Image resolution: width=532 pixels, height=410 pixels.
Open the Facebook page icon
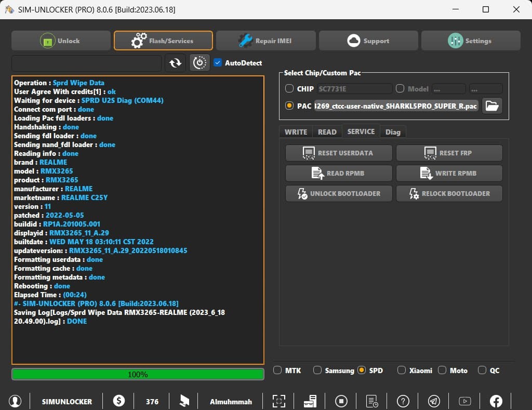click(496, 401)
